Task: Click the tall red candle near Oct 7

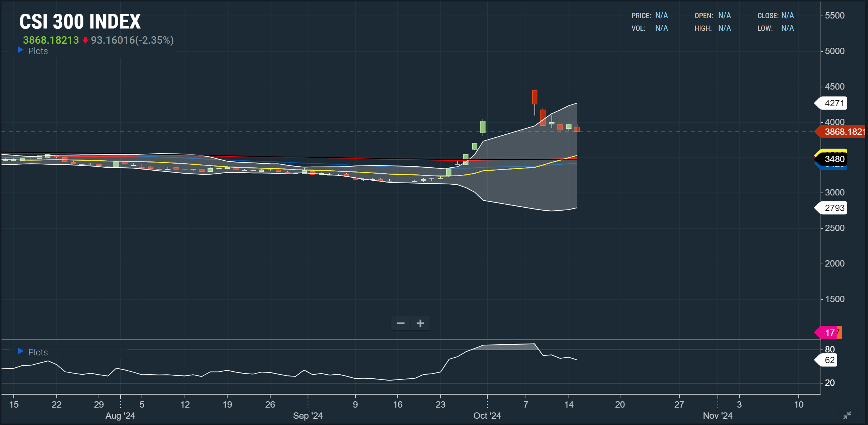Action: tap(534, 97)
